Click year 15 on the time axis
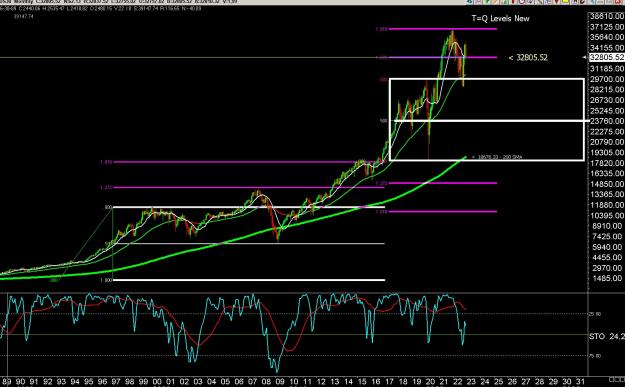The height and width of the screenshot is (387, 625). [362, 381]
